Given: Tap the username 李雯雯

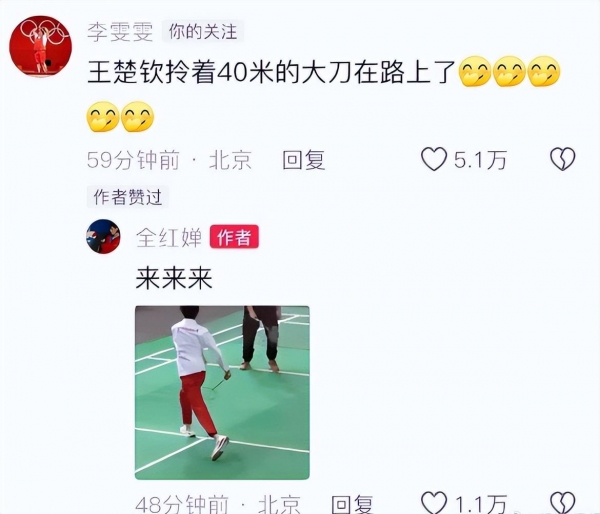Looking at the screenshot, I should 120,31.
